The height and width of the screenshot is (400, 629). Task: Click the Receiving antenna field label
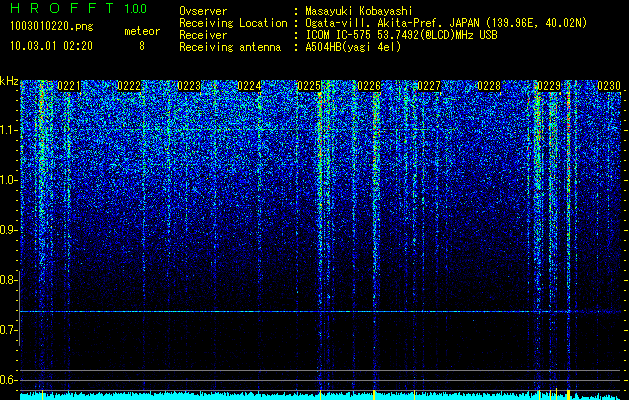click(x=230, y=47)
